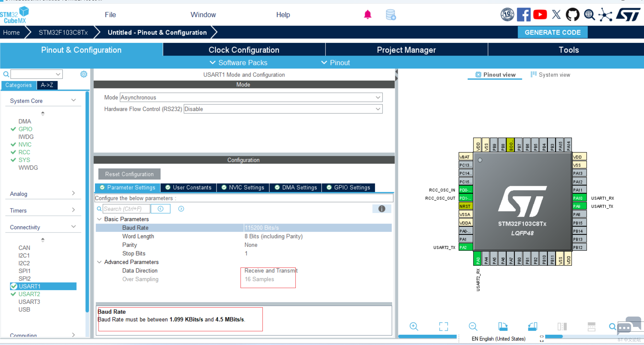This screenshot has height=345, width=644.
Task: Select USART2 in Connectivity list
Action: point(29,294)
